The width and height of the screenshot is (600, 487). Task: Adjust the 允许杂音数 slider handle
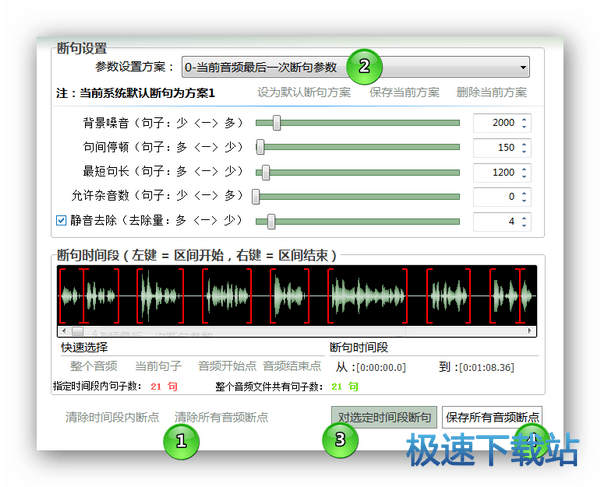[256, 197]
